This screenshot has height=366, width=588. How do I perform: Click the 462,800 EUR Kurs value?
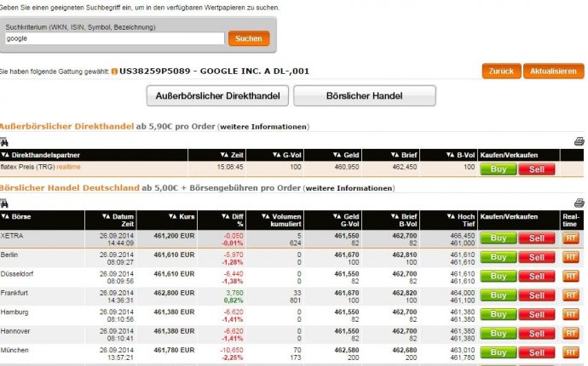coord(175,293)
